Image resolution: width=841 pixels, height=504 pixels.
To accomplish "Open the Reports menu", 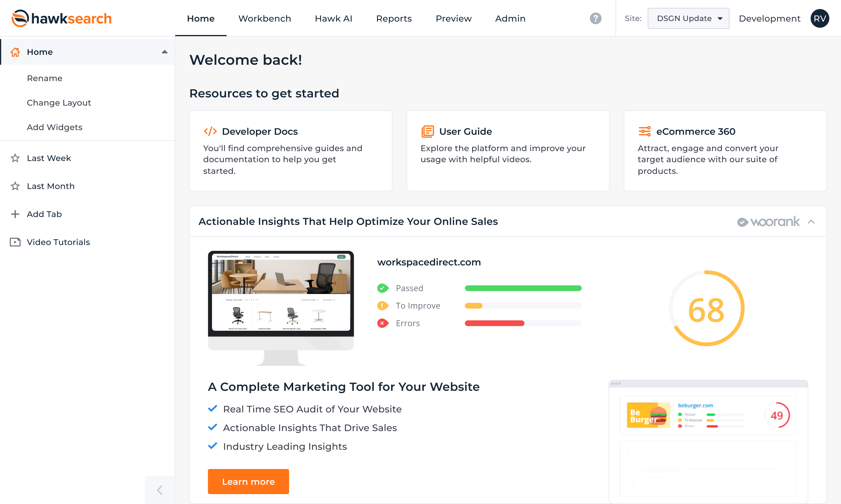I will [x=394, y=18].
